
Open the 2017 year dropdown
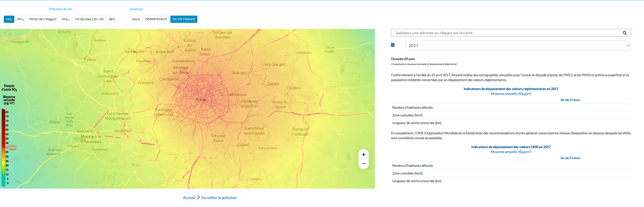click(x=518, y=46)
